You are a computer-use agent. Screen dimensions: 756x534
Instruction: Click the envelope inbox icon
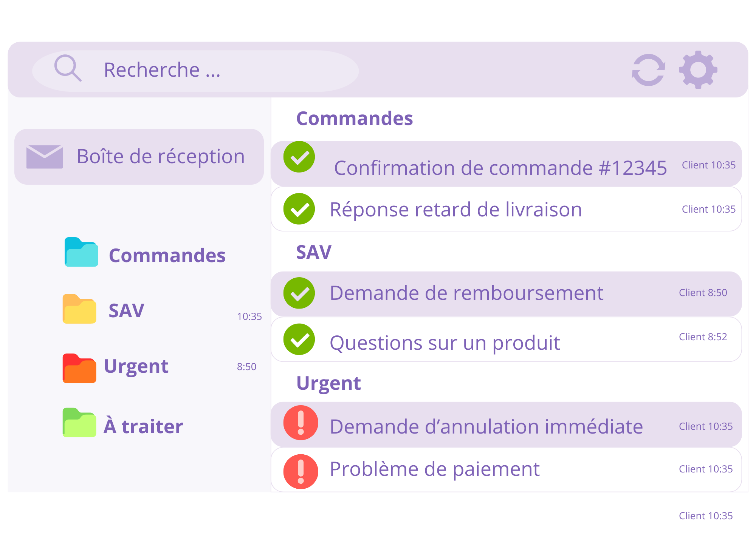44,156
